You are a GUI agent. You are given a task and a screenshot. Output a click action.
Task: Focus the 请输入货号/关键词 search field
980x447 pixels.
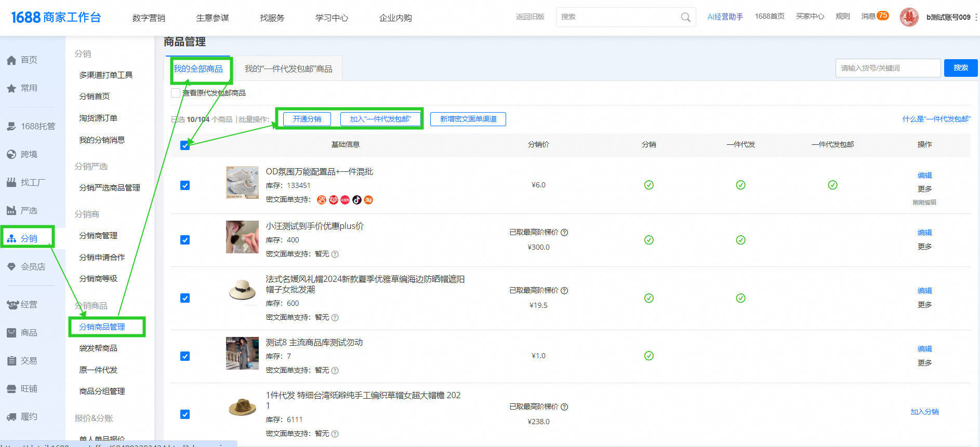[x=888, y=68]
